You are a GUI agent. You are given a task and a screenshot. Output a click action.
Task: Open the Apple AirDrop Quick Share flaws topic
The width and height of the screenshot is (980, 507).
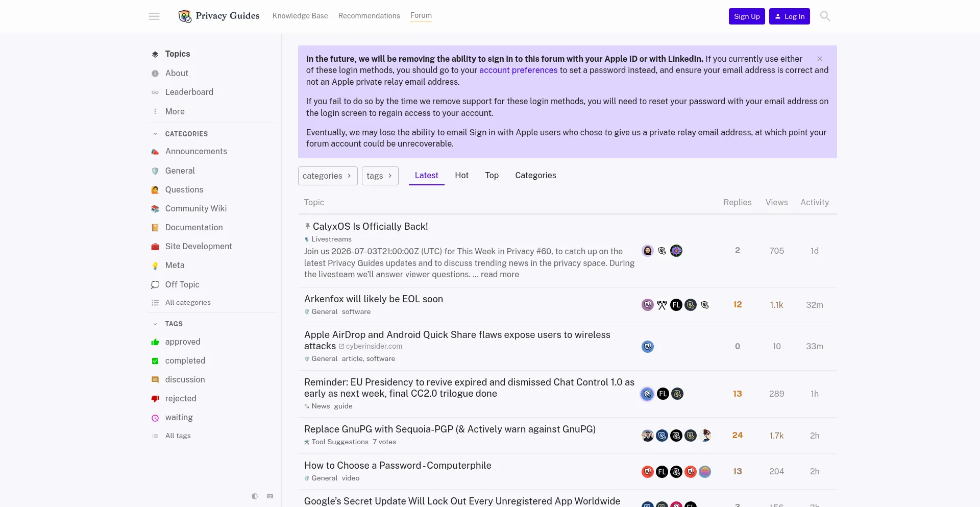point(457,341)
